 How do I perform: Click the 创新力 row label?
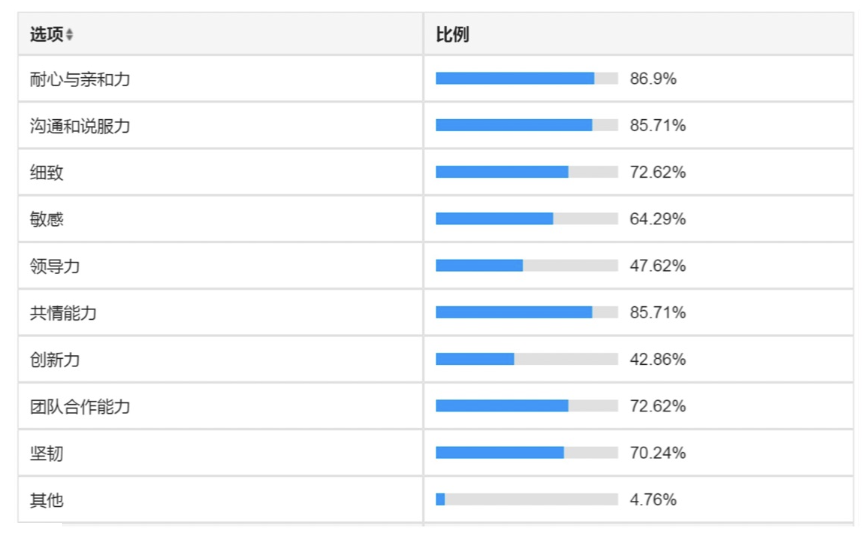click(x=55, y=360)
